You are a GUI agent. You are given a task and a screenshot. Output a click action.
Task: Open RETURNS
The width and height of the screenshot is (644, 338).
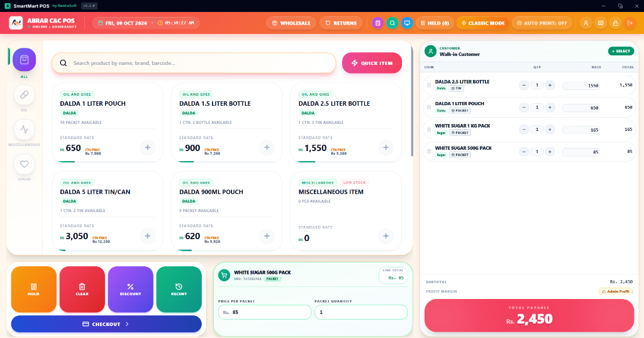(341, 23)
